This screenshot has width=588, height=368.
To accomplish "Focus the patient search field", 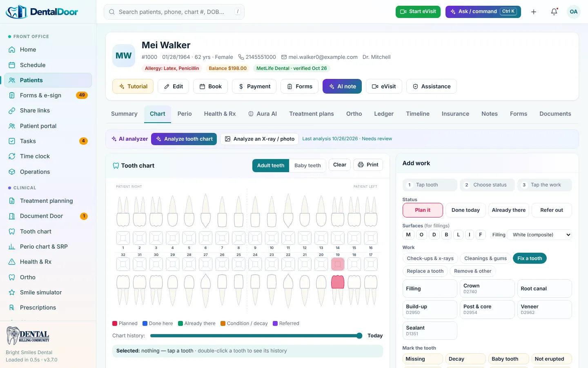I will [174, 12].
